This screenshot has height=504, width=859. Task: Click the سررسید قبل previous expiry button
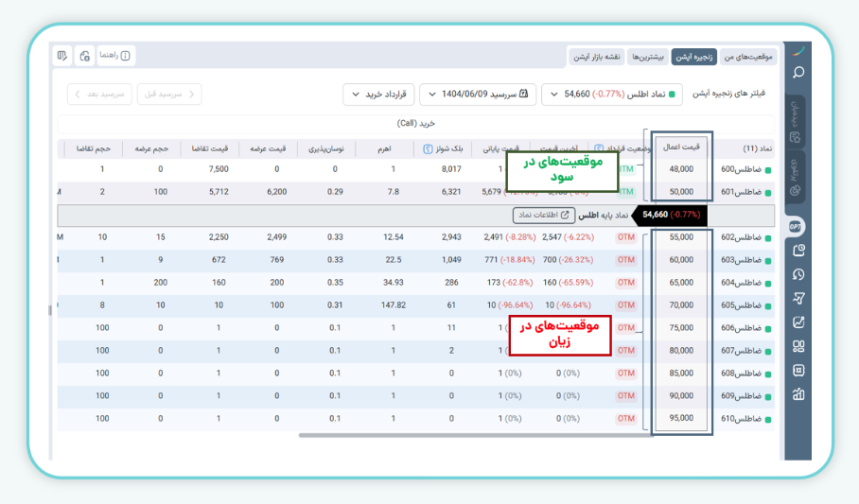pos(169,95)
